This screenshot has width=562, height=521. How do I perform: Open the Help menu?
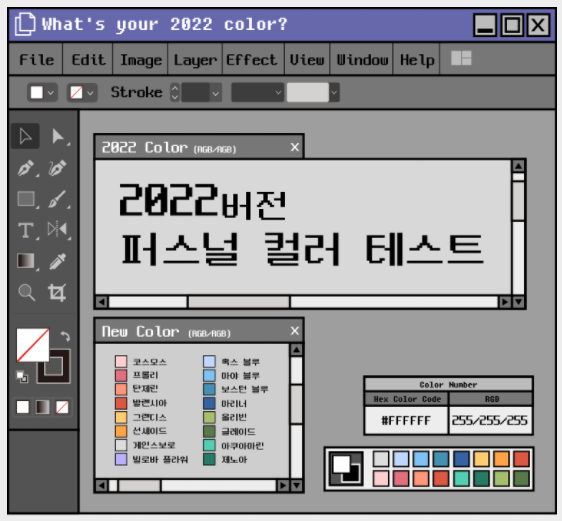(417, 60)
